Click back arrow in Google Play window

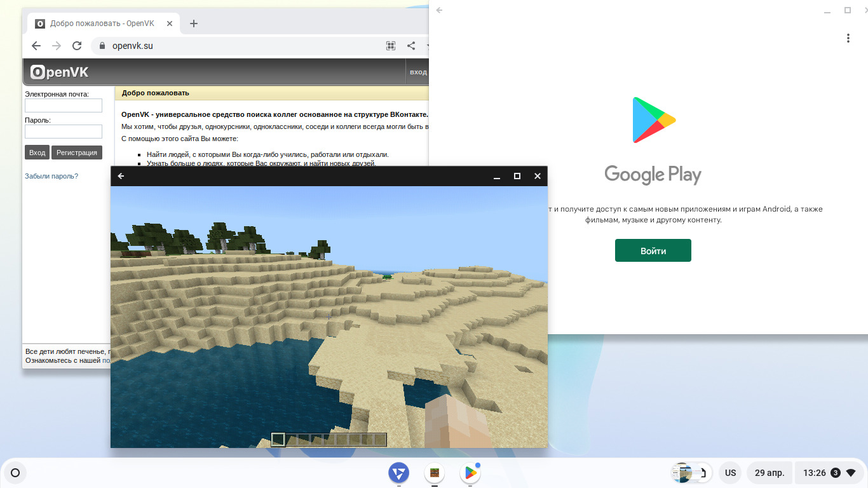pos(439,10)
